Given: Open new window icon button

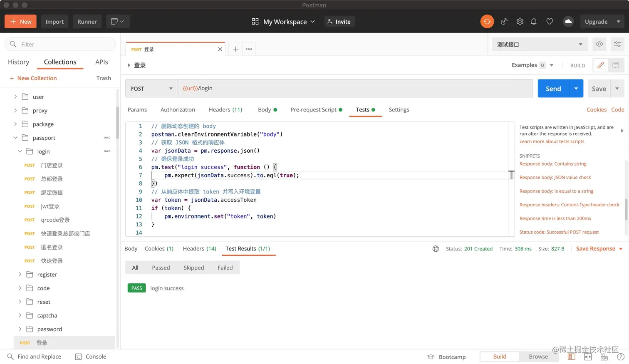Looking at the screenshot, I should click(x=118, y=22).
